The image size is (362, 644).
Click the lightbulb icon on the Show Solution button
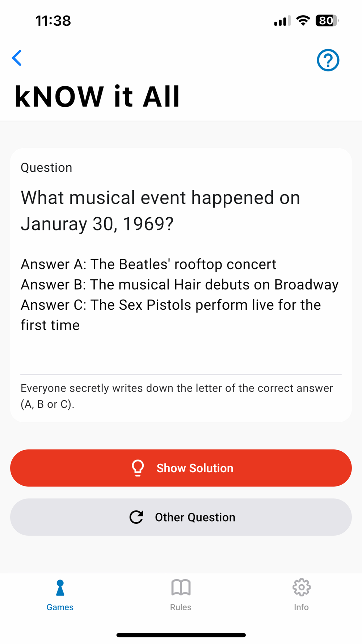point(138,468)
